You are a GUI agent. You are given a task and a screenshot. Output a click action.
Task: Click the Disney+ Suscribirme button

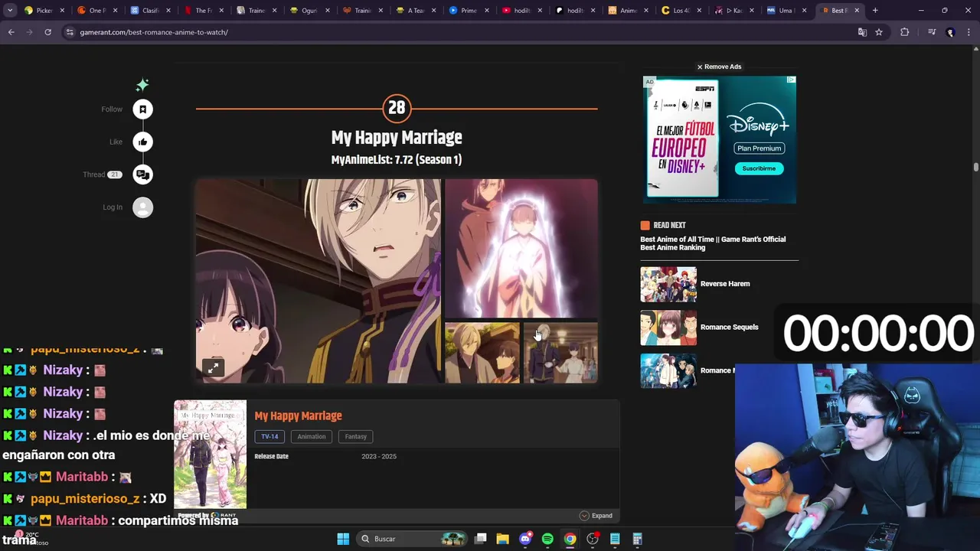click(x=759, y=168)
